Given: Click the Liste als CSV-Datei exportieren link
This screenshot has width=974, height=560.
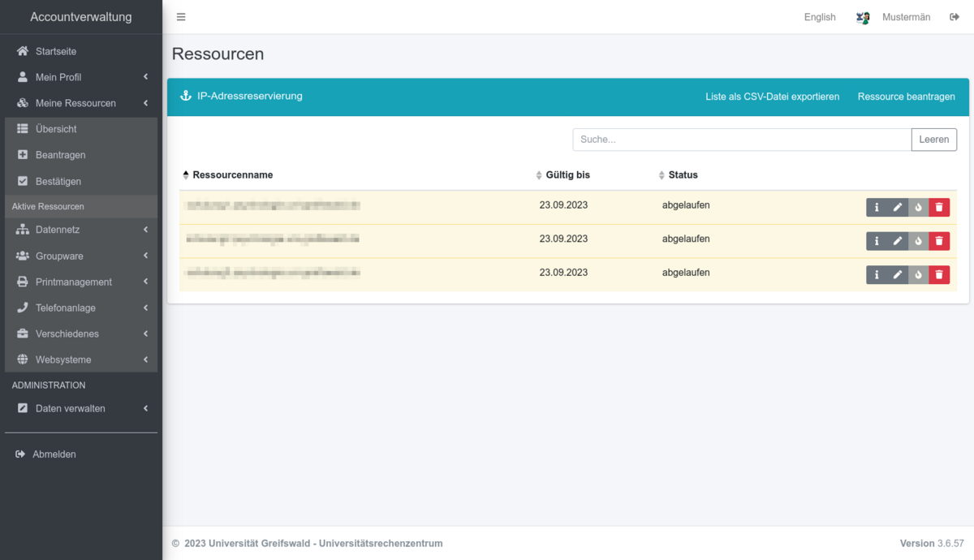Looking at the screenshot, I should pyautogui.click(x=772, y=97).
